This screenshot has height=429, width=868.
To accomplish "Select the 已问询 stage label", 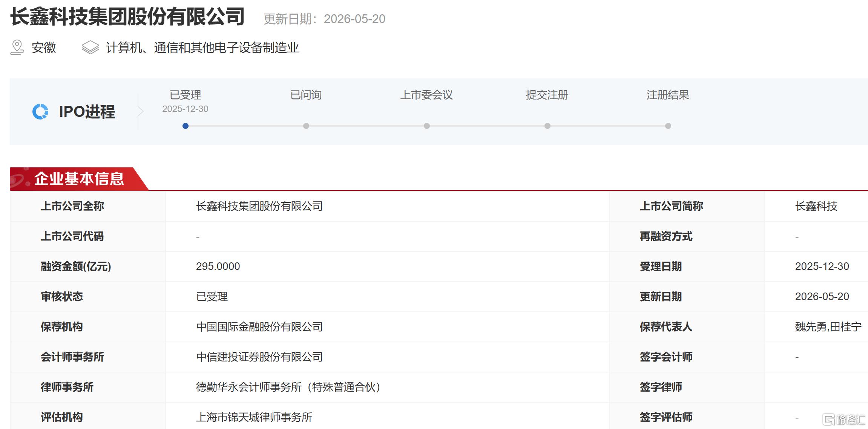I will point(306,95).
